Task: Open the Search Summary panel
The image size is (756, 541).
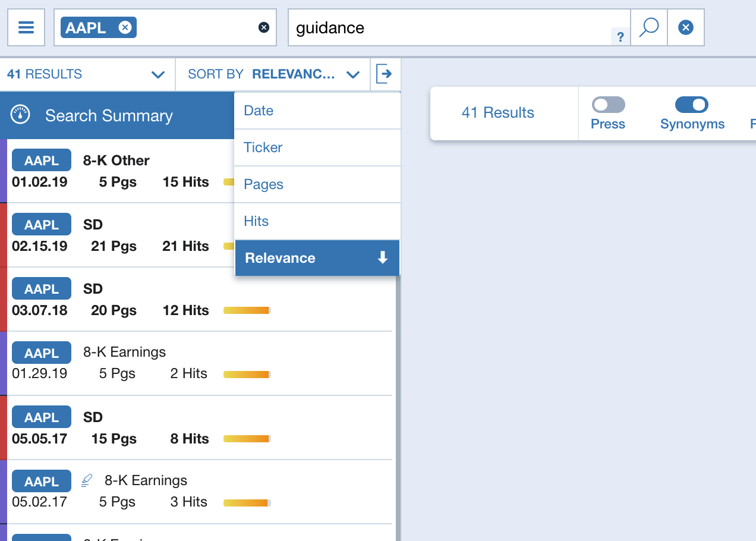Action: (117, 115)
